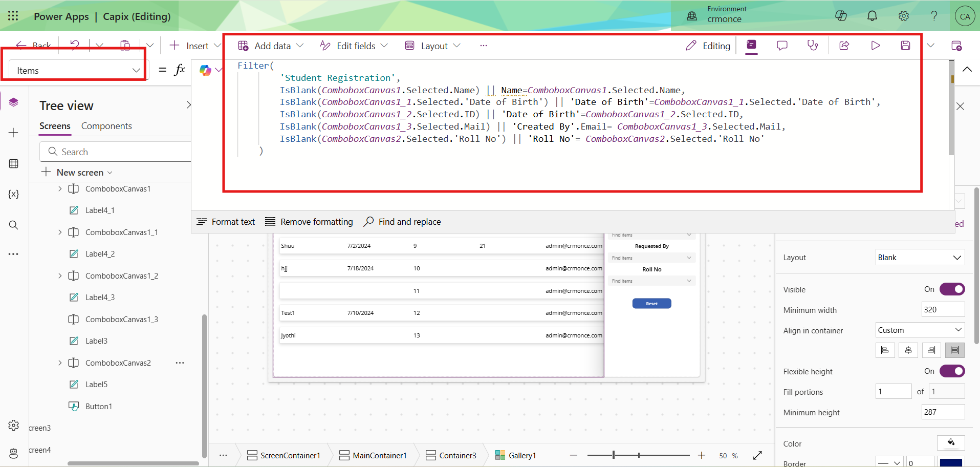Open the App checker stethoscope icon
Viewport: 980px width, 467px height.
point(813,46)
